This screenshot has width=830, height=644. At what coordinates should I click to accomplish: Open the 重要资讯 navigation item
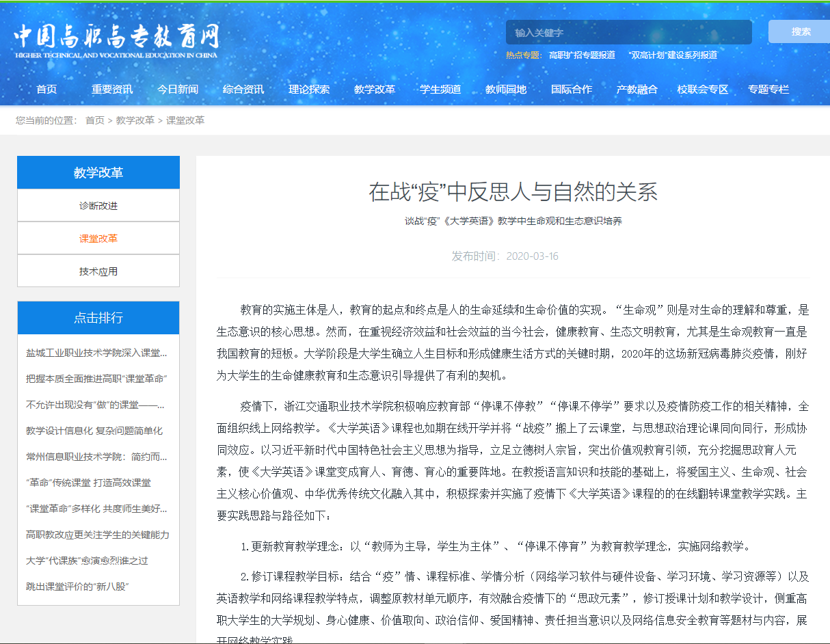click(x=112, y=90)
